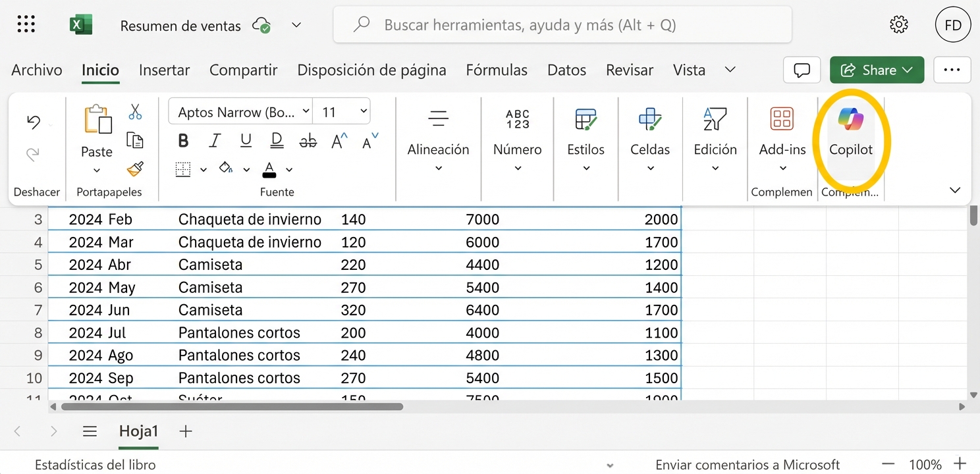
Task: Select the format painter brush
Action: click(x=134, y=170)
